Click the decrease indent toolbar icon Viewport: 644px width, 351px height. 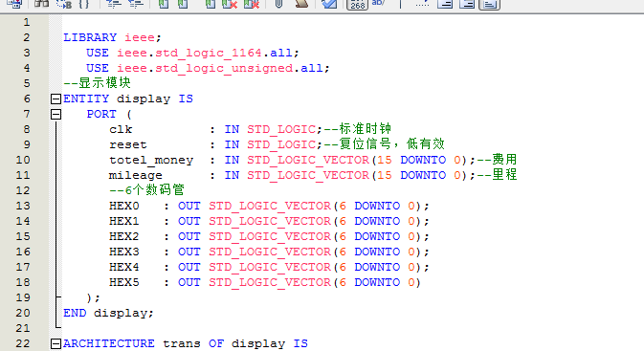click(136, 4)
